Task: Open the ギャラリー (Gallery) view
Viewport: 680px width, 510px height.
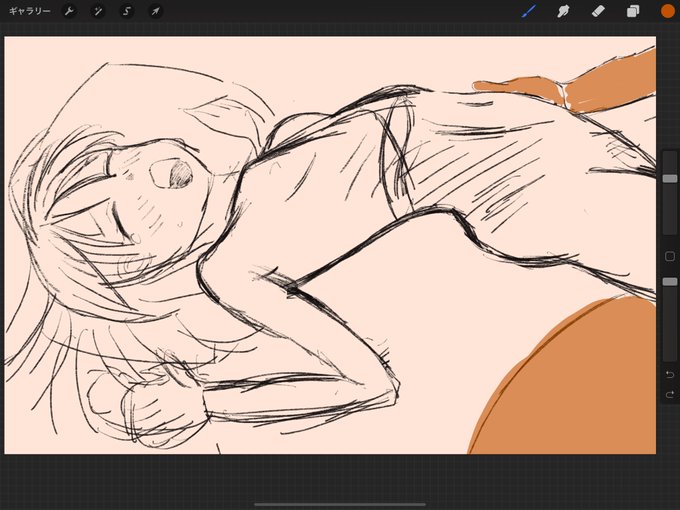Action: (29, 11)
